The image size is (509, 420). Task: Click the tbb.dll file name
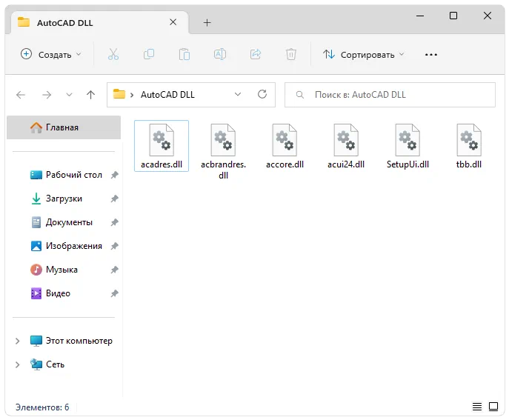(469, 164)
